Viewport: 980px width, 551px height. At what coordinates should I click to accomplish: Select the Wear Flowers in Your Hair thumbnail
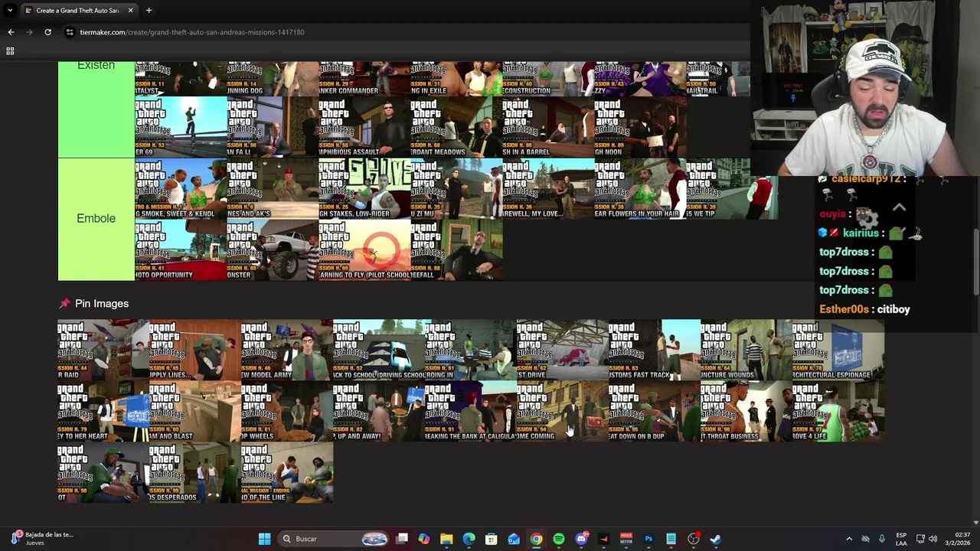pos(640,188)
